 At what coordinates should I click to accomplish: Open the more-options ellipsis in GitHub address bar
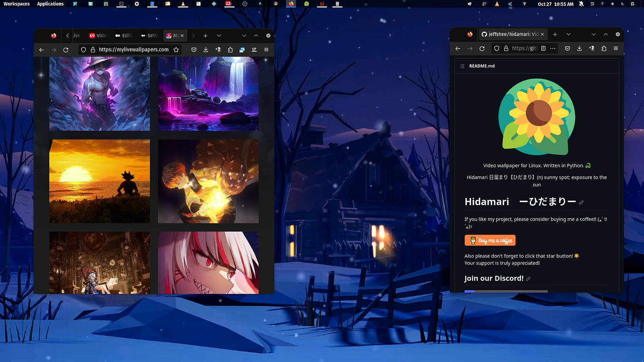(552, 48)
